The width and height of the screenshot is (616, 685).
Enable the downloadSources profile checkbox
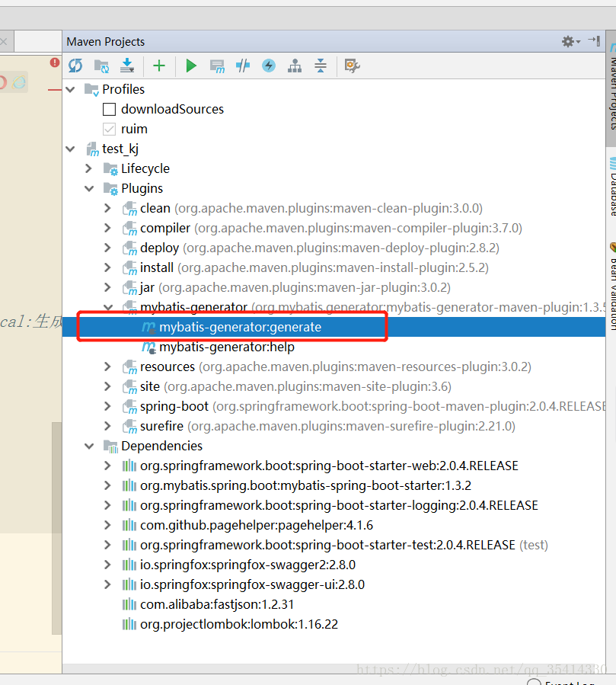(109, 109)
